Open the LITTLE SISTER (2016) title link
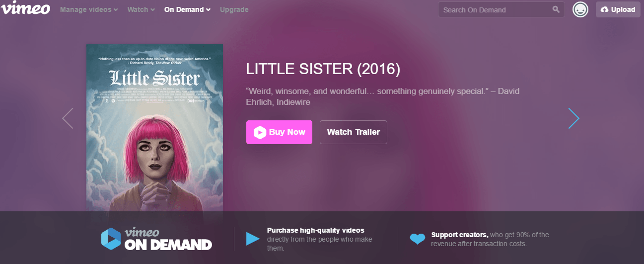The width and height of the screenshot is (644, 264). click(x=323, y=69)
